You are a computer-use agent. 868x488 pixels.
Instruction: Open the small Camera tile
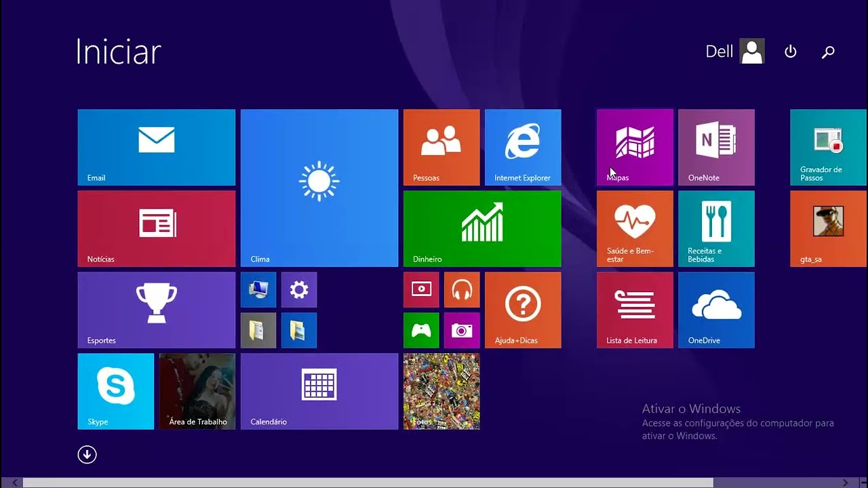[x=462, y=330]
